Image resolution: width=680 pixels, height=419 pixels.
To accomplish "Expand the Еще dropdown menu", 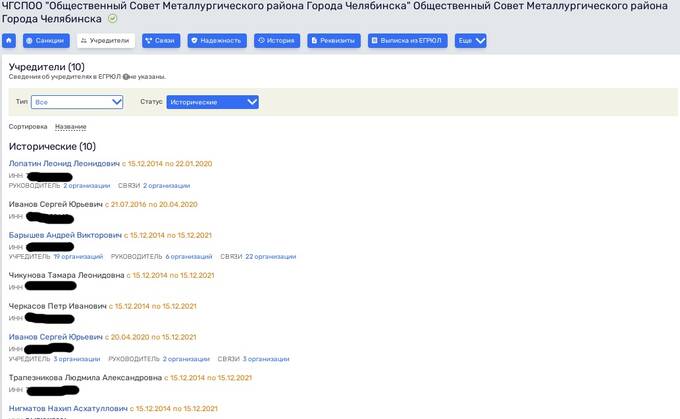I will coord(471,41).
